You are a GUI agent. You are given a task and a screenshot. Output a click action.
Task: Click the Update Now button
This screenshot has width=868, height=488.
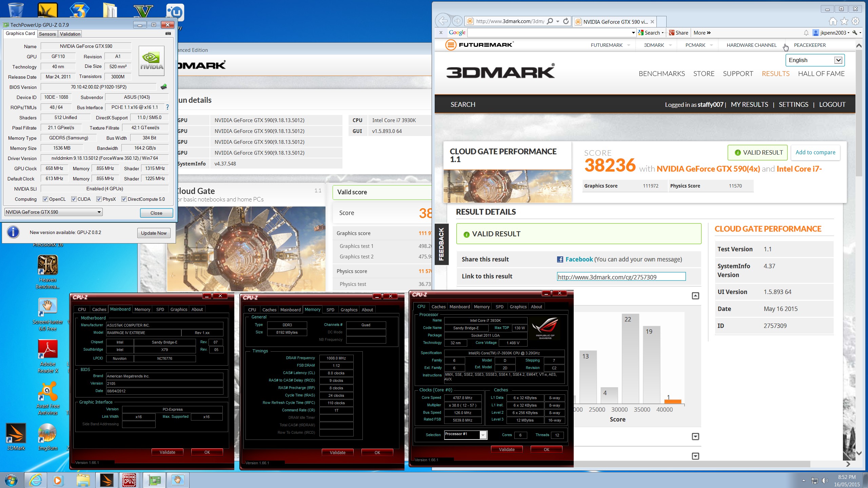(x=154, y=233)
